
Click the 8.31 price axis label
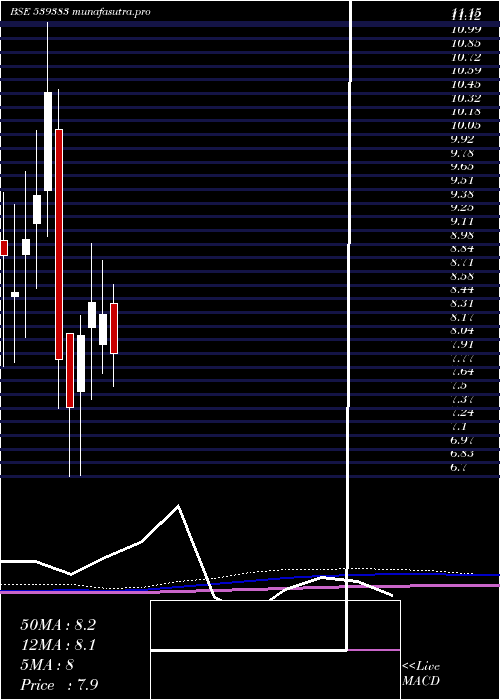click(x=462, y=304)
